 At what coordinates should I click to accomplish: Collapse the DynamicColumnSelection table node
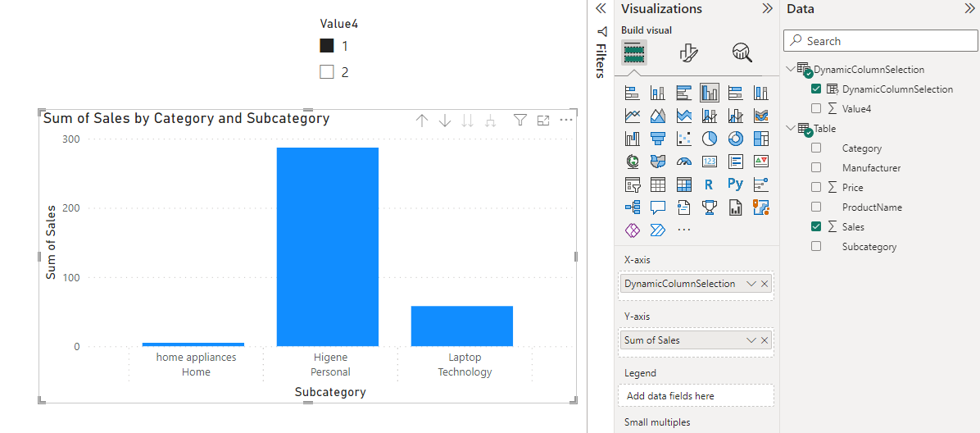tap(792, 69)
